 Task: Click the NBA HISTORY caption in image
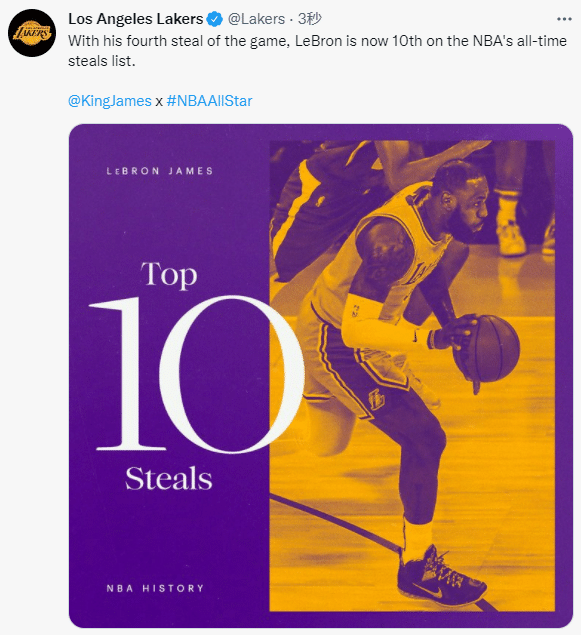click(155, 588)
